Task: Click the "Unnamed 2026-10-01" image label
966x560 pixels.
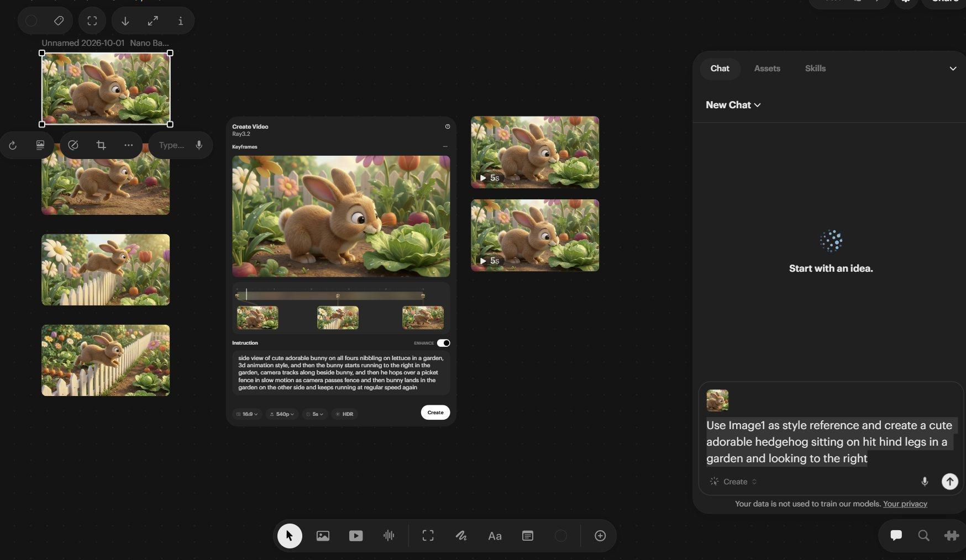Action: coord(83,43)
